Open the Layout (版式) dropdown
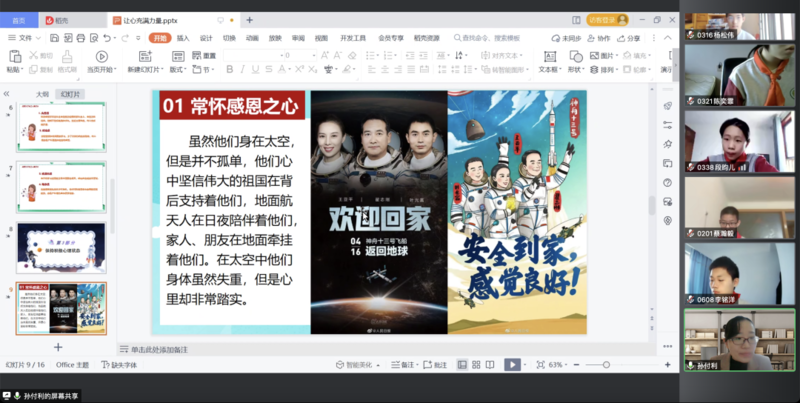Viewport: 800px width, 403px height. (x=178, y=69)
